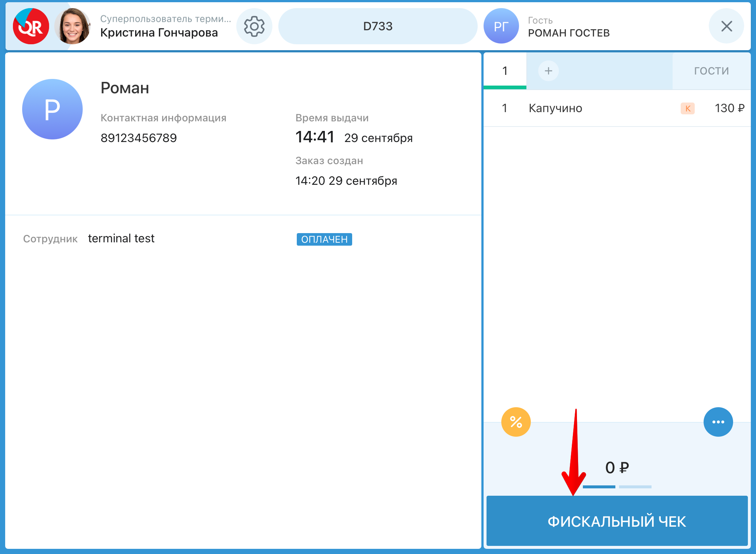Screen dimensions: 756x554
Task: Click Кристина Гончарова's profile photo
Action: [x=73, y=27]
